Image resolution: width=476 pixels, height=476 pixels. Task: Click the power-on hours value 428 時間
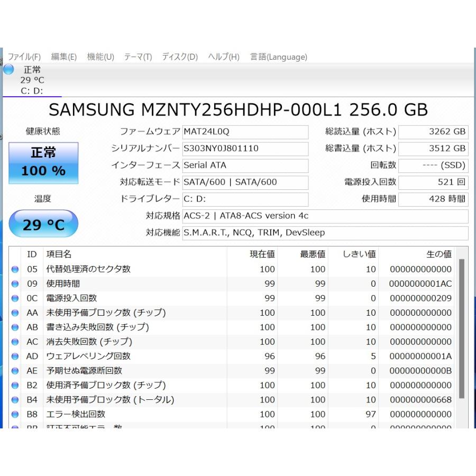tap(434, 199)
